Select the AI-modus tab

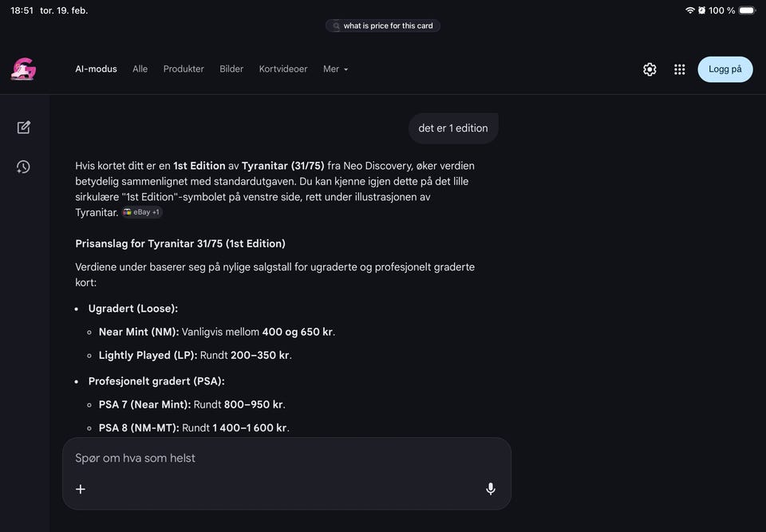[x=96, y=69]
